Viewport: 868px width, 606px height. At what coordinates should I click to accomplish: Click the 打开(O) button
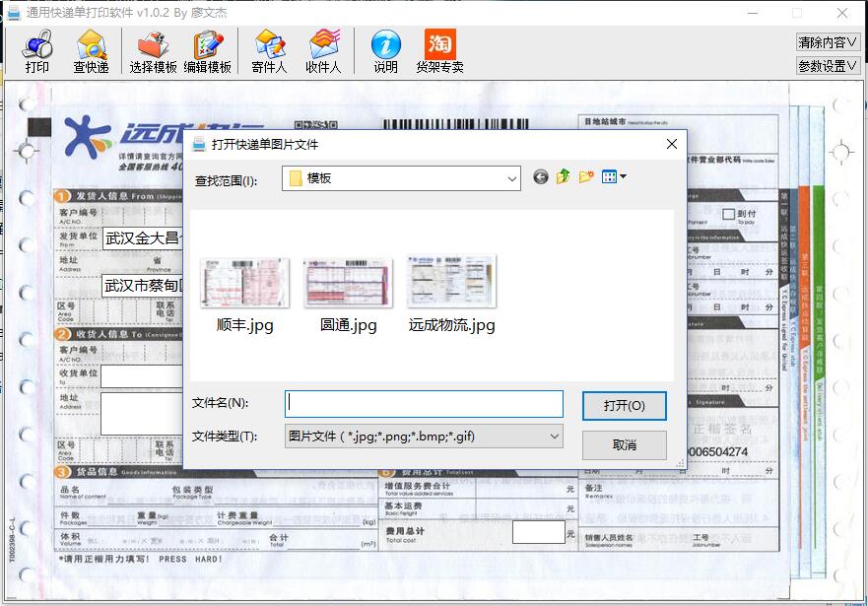coord(625,406)
